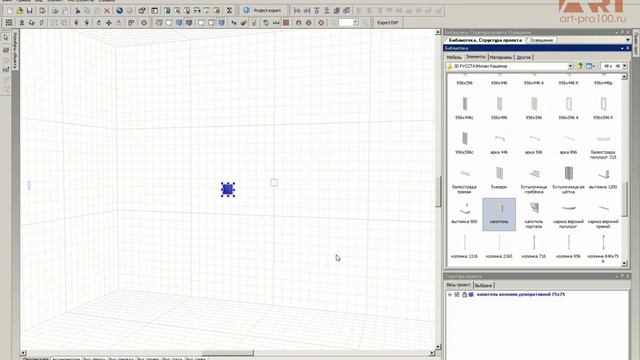This screenshot has width=640, height=360.
Task: Select the капитель library thumbnail
Action: click(499, 214)
